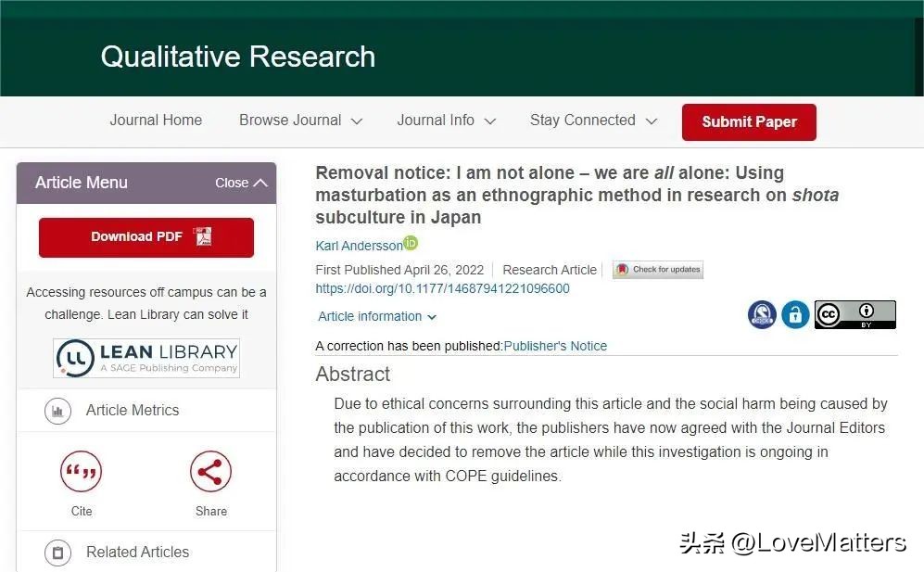Screen dimensions: 924x572
Task: Click the ORCID iD icon beside Karl Andersson
Action: [x=411, y=242]
